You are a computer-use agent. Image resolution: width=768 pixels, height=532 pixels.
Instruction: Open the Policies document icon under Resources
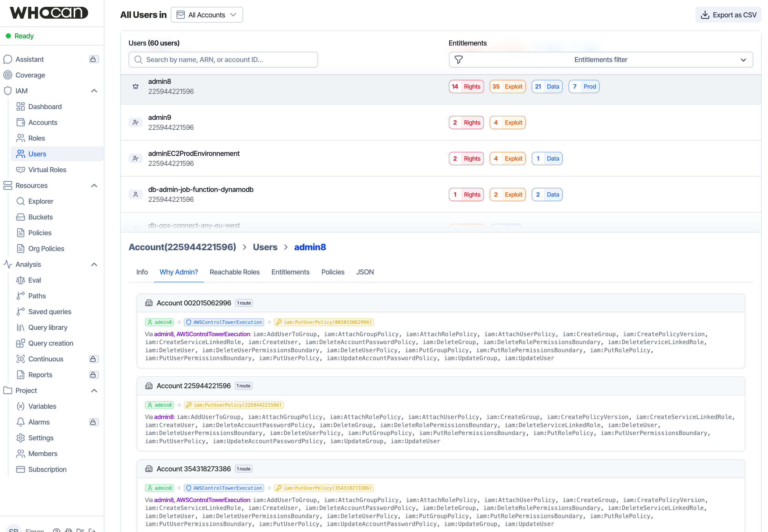21,233
